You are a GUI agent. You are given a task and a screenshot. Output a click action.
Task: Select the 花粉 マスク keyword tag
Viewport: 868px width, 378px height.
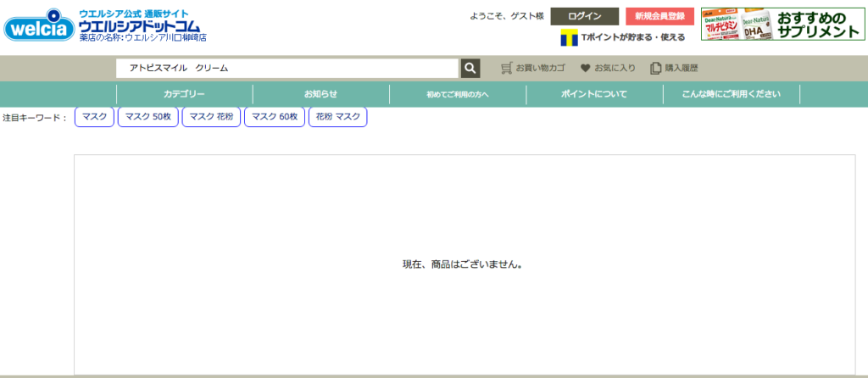[337, 117]
